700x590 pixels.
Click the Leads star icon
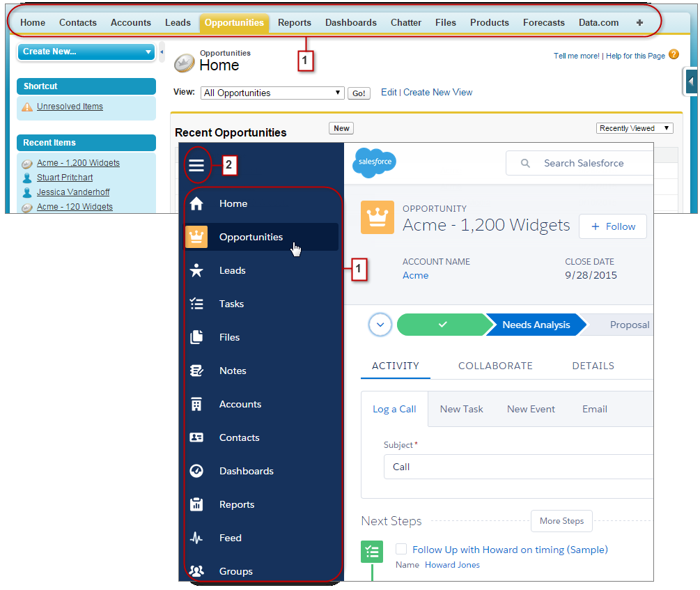click(x=196, y=270)
